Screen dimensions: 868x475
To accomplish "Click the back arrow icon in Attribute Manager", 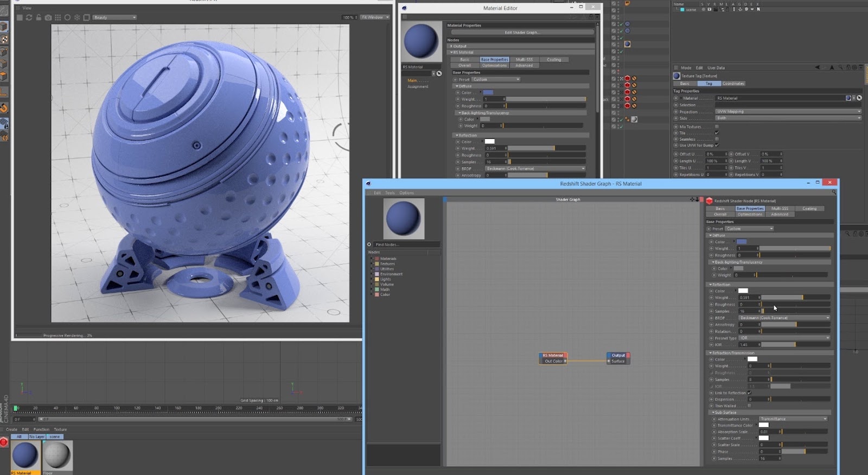I will click(818, 68).
